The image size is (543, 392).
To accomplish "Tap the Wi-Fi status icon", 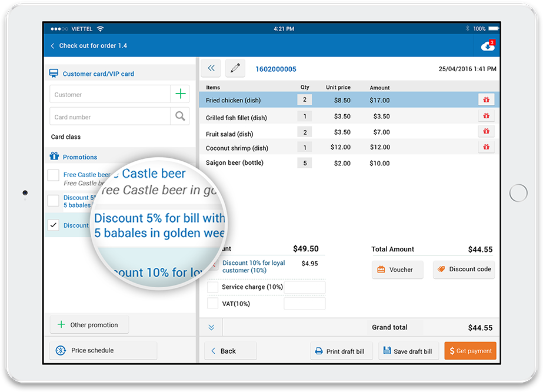I will pos(101,29).
